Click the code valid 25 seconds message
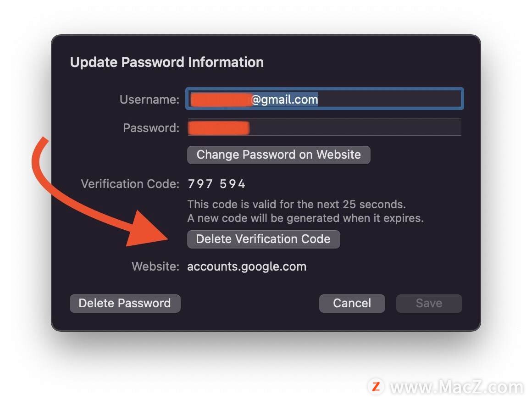The width and height of the screenshot is (532, 399). coord(297,204)
